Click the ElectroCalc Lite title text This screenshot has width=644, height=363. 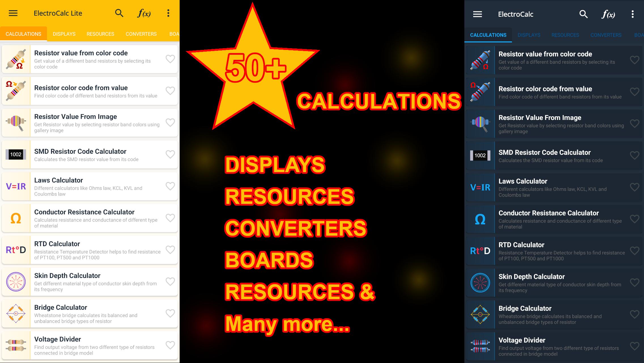tap(58, 13)
